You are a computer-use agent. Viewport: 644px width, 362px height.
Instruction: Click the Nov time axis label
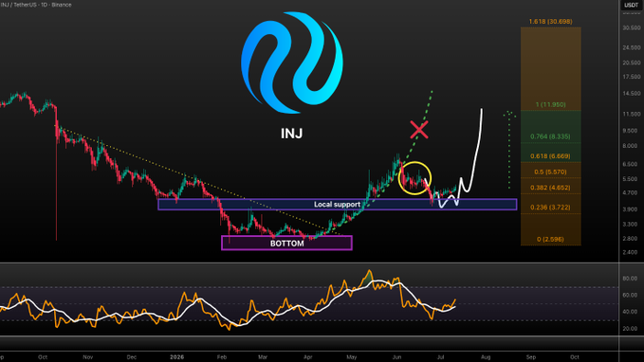click(88, 357)
